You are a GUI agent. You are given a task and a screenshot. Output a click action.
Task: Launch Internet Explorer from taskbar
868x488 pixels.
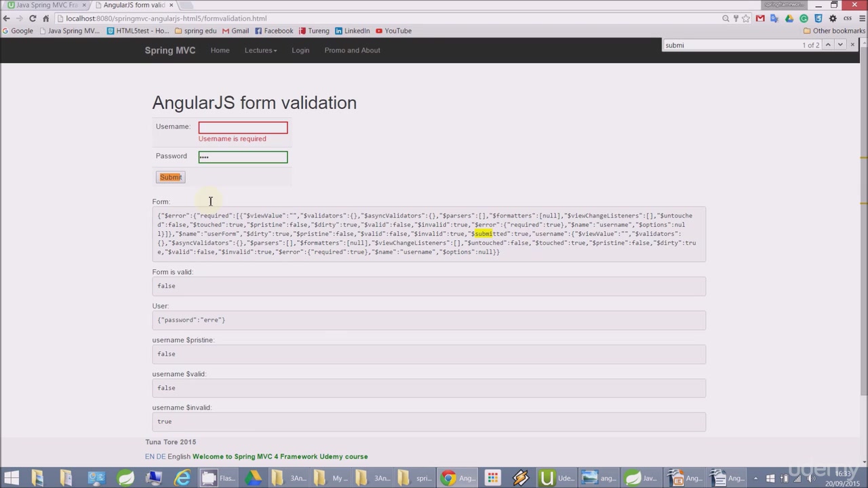182,478
